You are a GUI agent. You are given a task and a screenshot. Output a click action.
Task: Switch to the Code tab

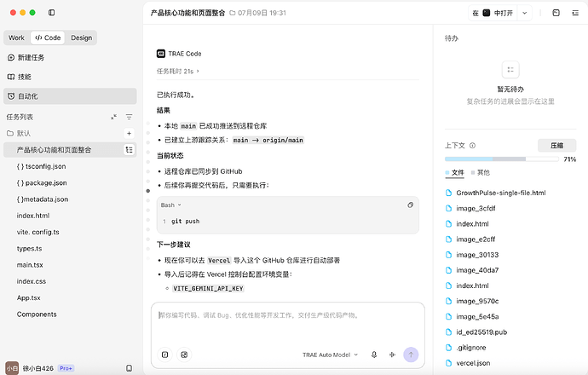pyautogui.click(x=48, y=37)
